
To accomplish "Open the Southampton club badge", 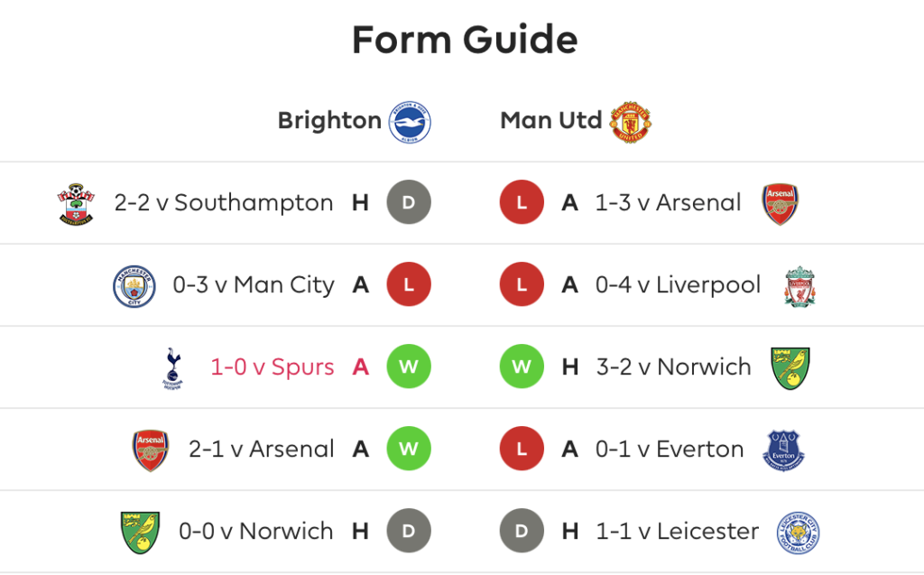I will pyautogui.click(x=76, y=203).
